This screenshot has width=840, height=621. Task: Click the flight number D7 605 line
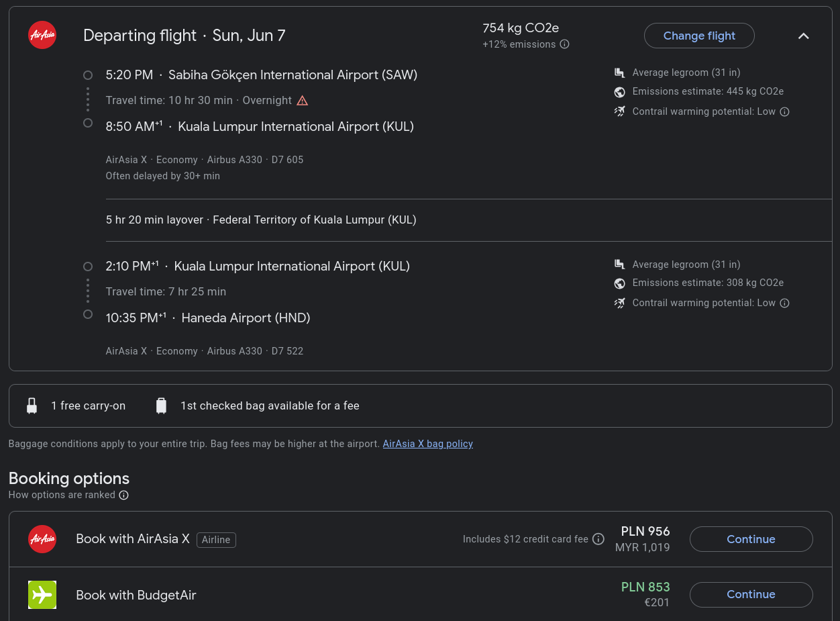pos(205,160)
